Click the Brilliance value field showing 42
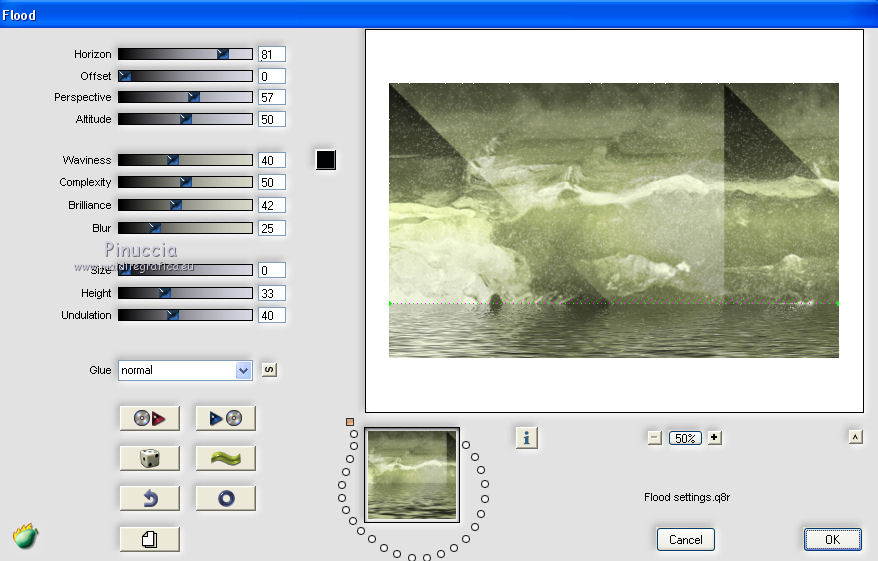The image size is (878, 561). point(272,205)
